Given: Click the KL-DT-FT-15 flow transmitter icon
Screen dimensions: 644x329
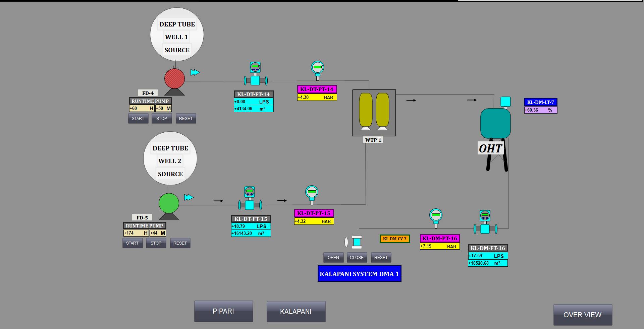Looking at the screenshot, I should pos(250,199).
